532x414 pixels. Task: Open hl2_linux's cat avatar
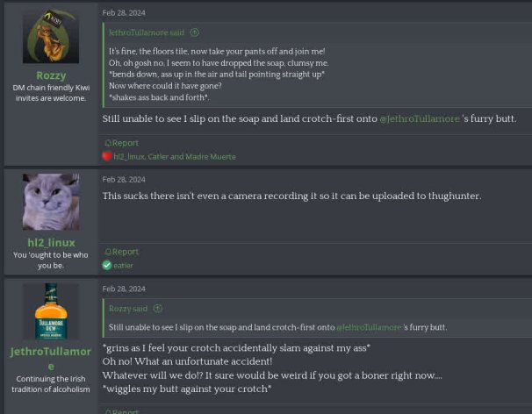click(50, 202)
